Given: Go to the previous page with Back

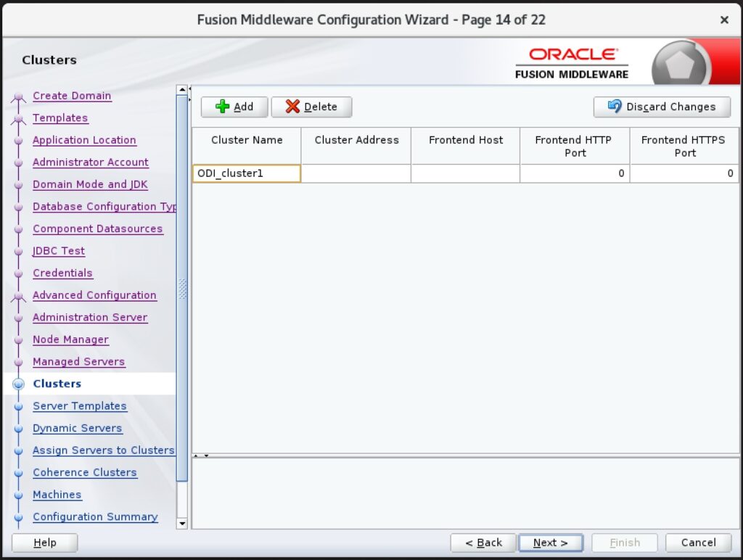Looking at the screenshot, I should click(483, 543).
